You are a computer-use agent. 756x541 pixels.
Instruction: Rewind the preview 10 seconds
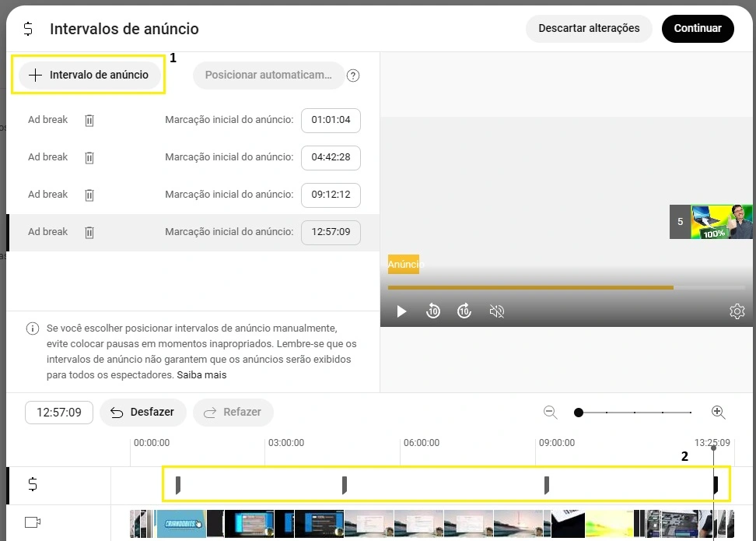pyautogui.click(x=433, y=311)
